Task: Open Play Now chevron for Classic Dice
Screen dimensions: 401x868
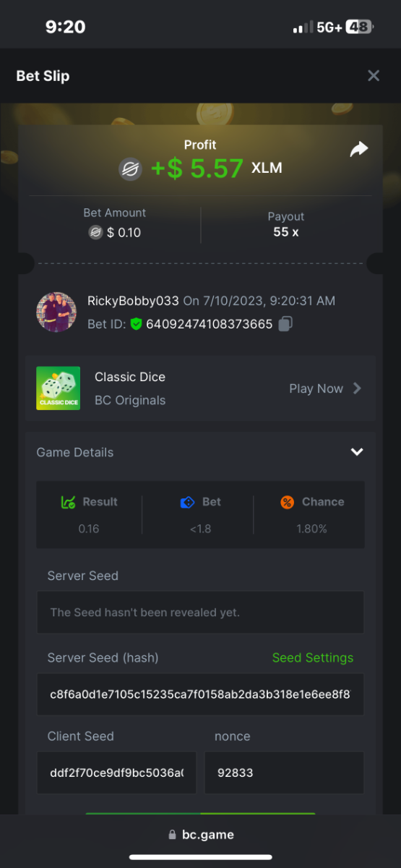Action: (357, 388)
